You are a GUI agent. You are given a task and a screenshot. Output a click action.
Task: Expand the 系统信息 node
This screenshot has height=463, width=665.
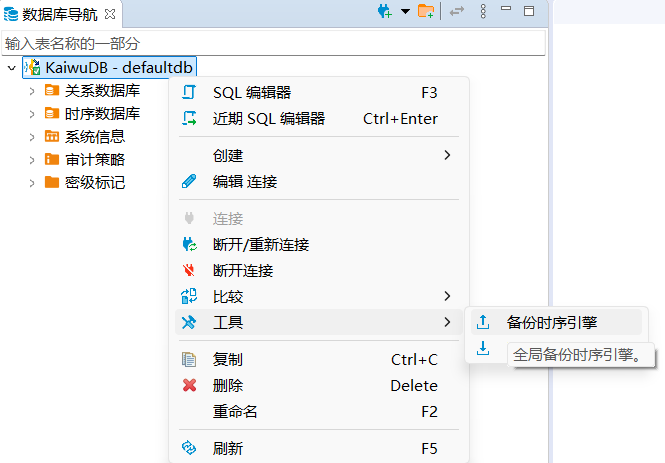[32, 137]
